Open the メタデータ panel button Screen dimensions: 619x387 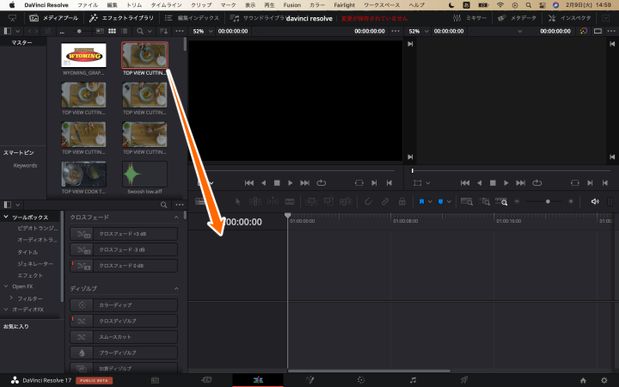click(516, 18)
